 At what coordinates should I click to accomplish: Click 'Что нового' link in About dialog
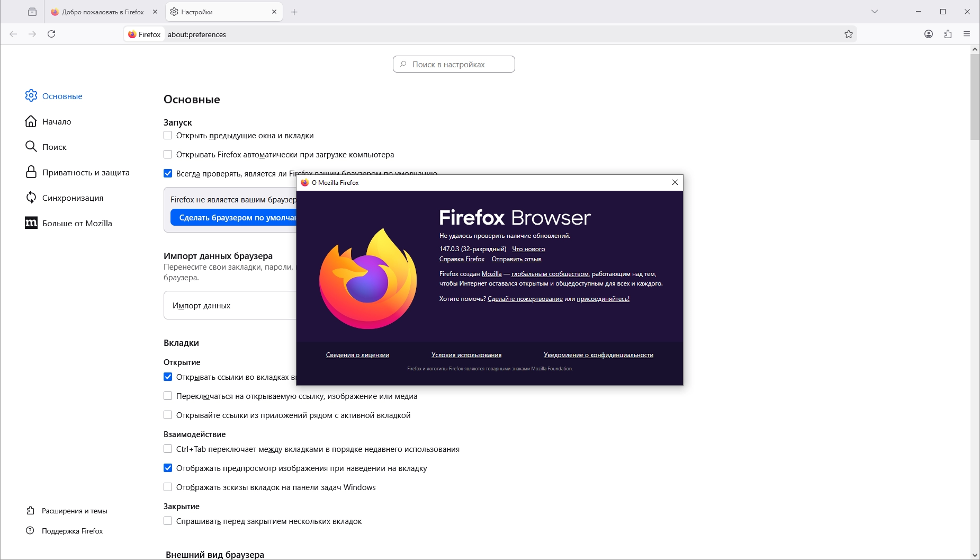(528, 249)
